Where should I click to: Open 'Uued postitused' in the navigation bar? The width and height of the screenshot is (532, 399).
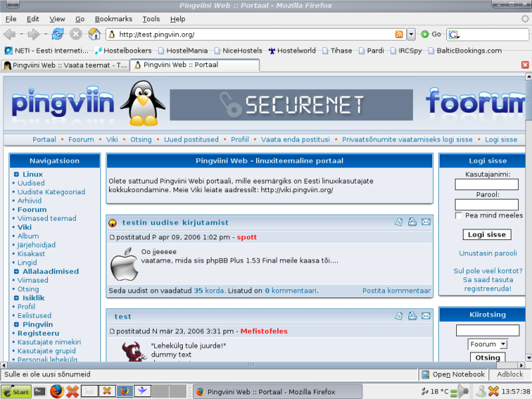(192, 140)
